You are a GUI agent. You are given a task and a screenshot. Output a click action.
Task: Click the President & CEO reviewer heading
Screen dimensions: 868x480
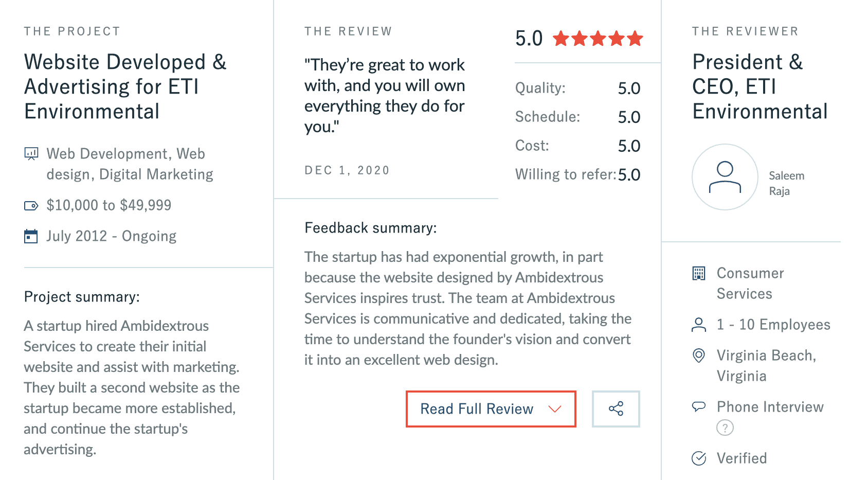(x=760, y=86)
